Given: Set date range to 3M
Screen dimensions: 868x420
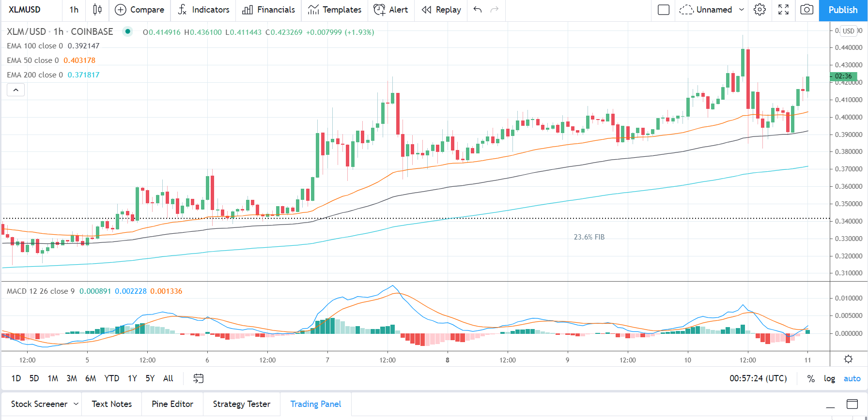Looking at the screenshot, I should coord(72,378).
